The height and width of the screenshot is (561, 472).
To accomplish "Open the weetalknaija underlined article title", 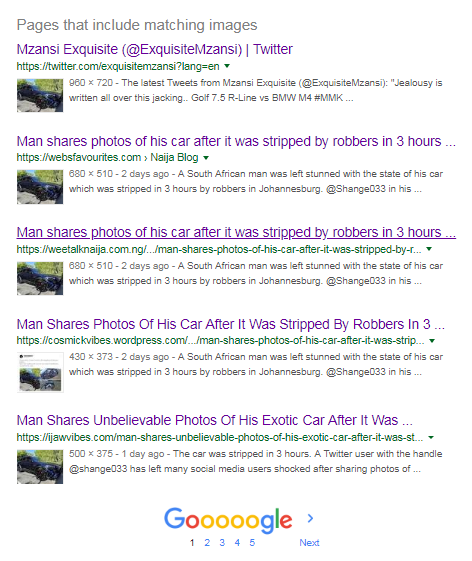I will point(236,233).
